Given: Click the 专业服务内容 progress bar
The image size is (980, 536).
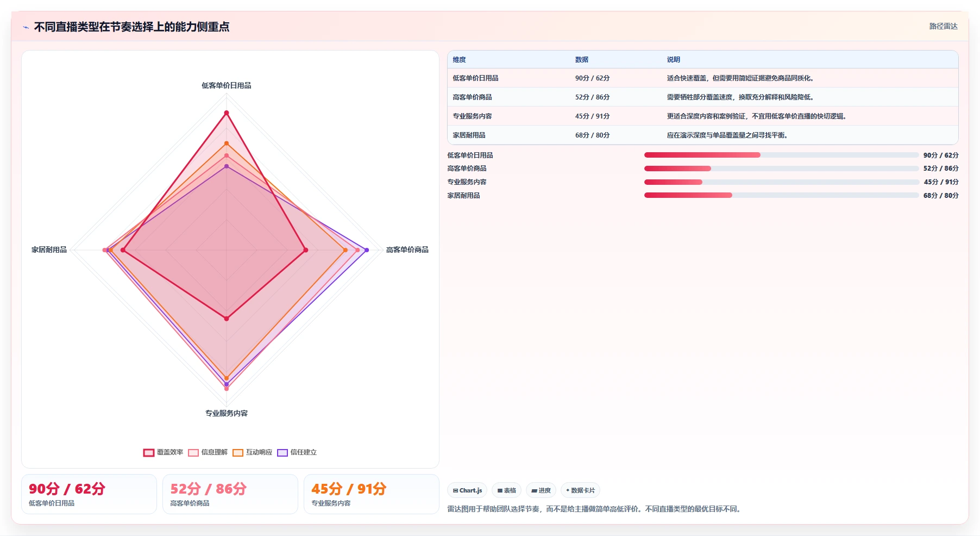Looking at the screenshot, I should pos(781,182).
